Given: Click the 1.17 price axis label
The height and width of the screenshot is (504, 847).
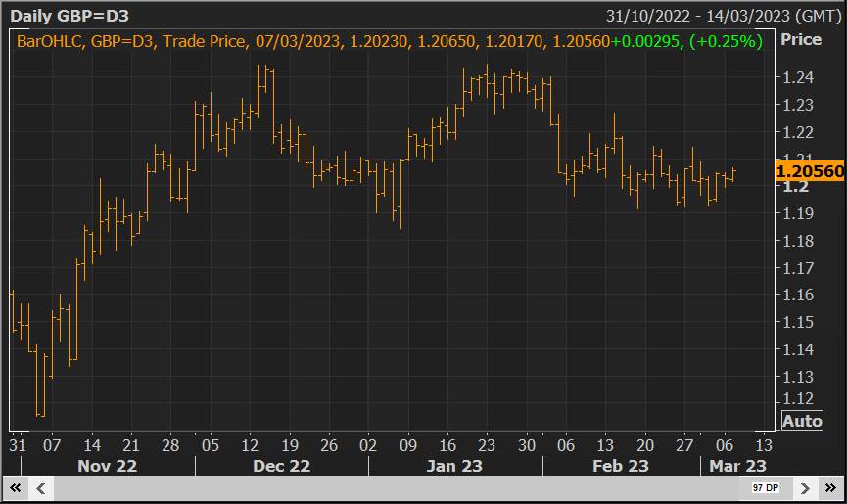Looking at the screenshot, I should (798, 267).
